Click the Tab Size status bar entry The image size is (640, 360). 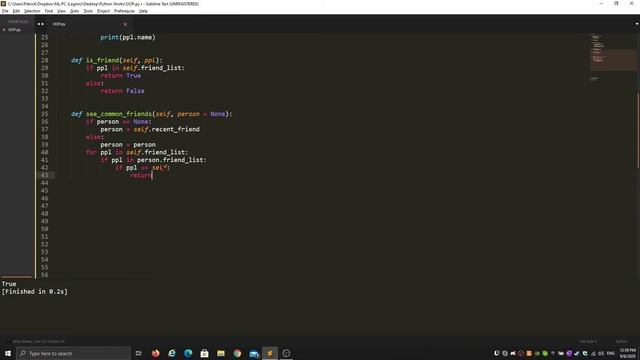(588, 341)
